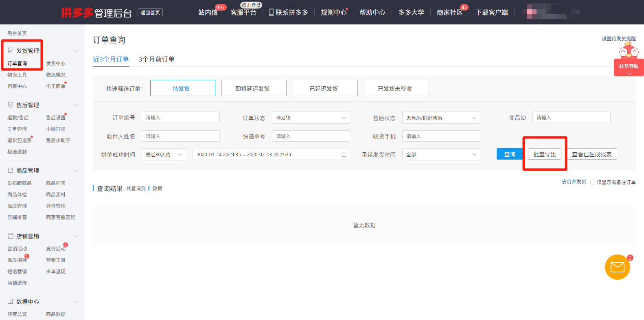Open 商家社区 in the top menu

coord(450,12)
